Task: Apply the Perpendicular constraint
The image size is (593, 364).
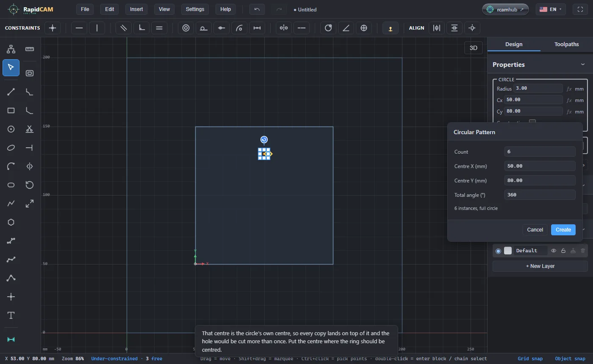Action: [x=141, y=28]
